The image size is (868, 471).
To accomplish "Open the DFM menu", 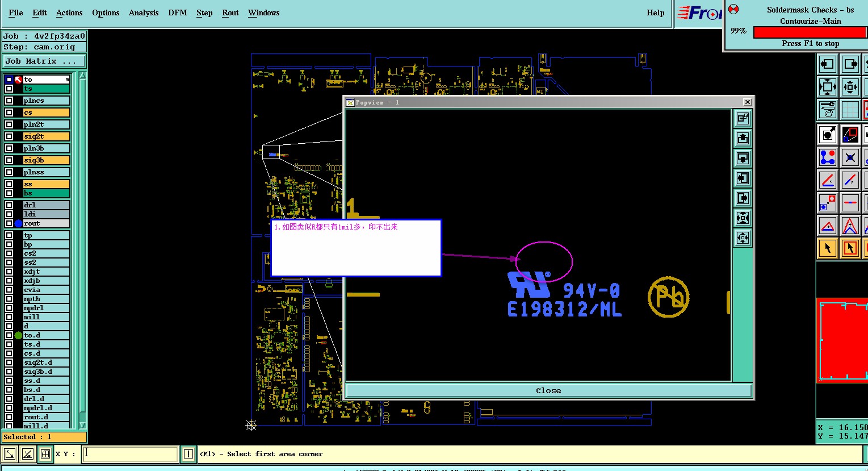I will 178,12.
